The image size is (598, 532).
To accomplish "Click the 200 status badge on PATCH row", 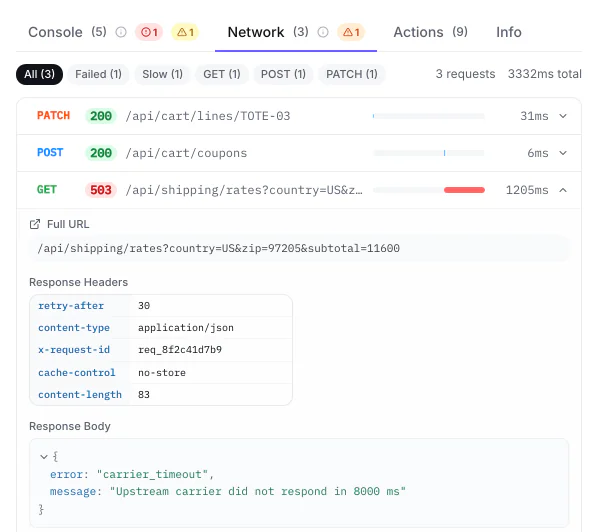I will coord(101,116).
